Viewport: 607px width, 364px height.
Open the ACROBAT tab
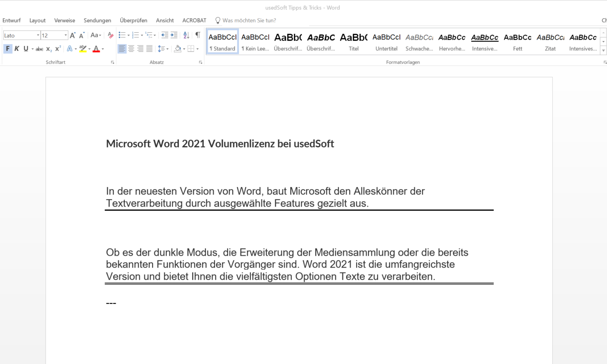pyautogui.click(x=194, y=20)
